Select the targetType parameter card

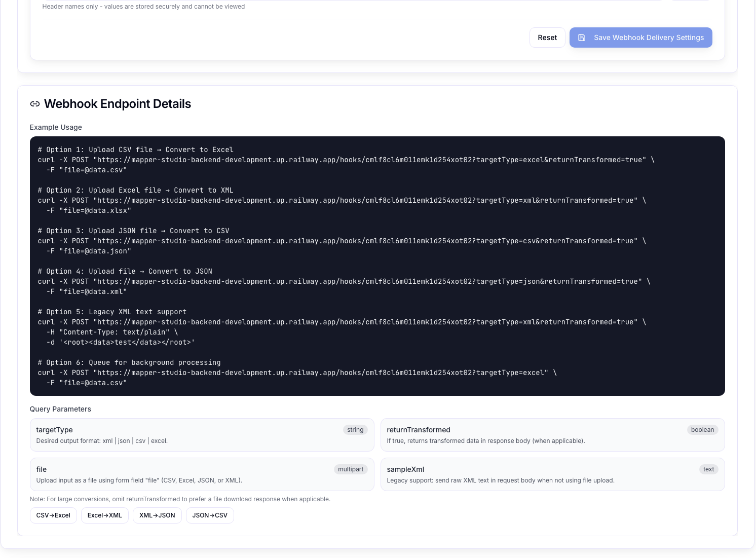(202, 435)
